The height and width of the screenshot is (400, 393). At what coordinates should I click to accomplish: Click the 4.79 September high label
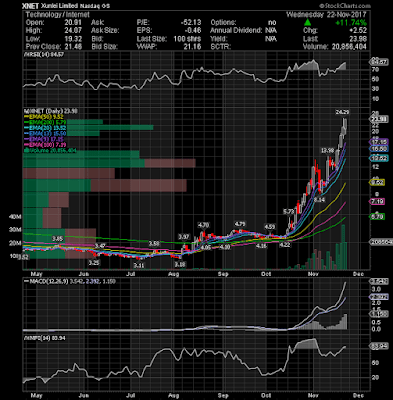coord(240,224)
